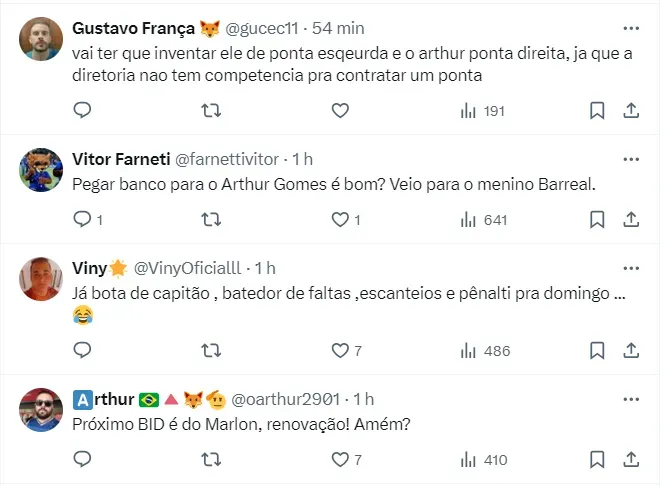Retweet Vitor Farneti's post

coord(211,220)
